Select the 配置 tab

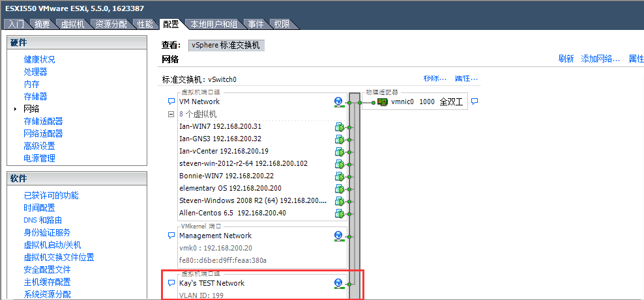[x=171, y=24]
